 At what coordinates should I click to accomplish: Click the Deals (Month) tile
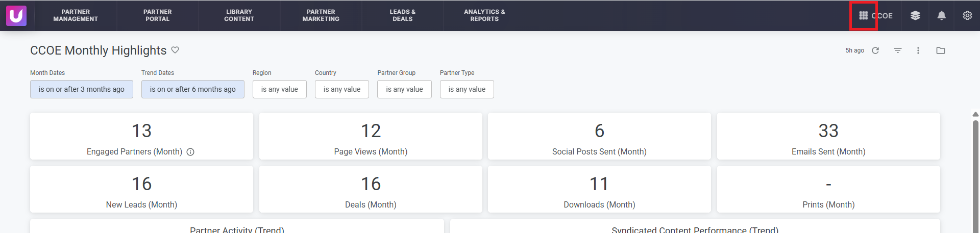pos(371,189)
